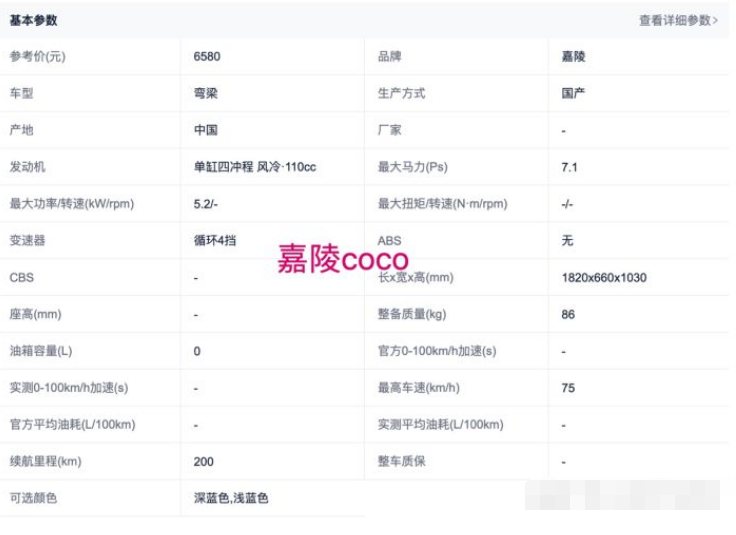Screen dimensions: 736x535
Task: Click the 车型 label
Action: click(22, 93)
